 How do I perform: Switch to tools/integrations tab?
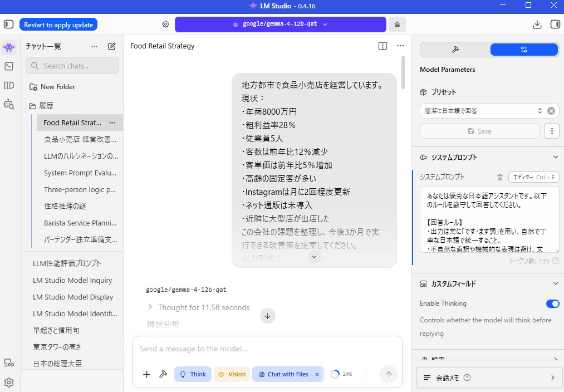[455, 50]
